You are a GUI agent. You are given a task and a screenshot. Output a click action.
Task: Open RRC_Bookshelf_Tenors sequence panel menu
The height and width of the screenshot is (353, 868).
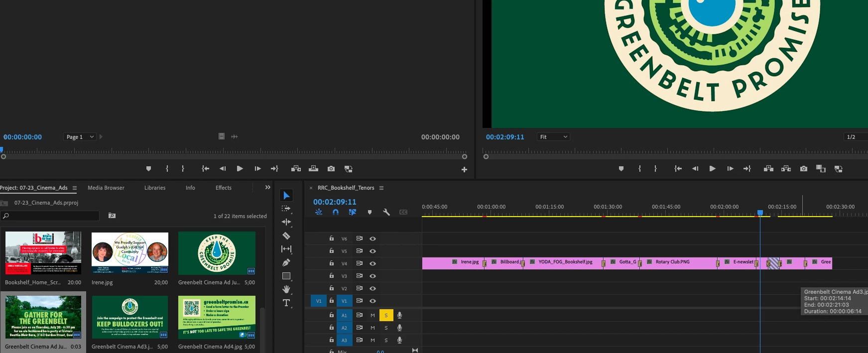coord(381,188)
